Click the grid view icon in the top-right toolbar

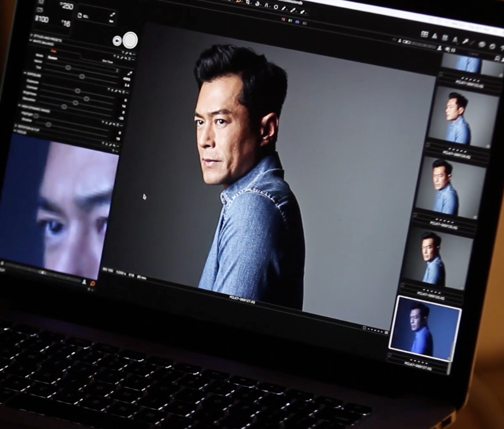click(x=424, y=34)
